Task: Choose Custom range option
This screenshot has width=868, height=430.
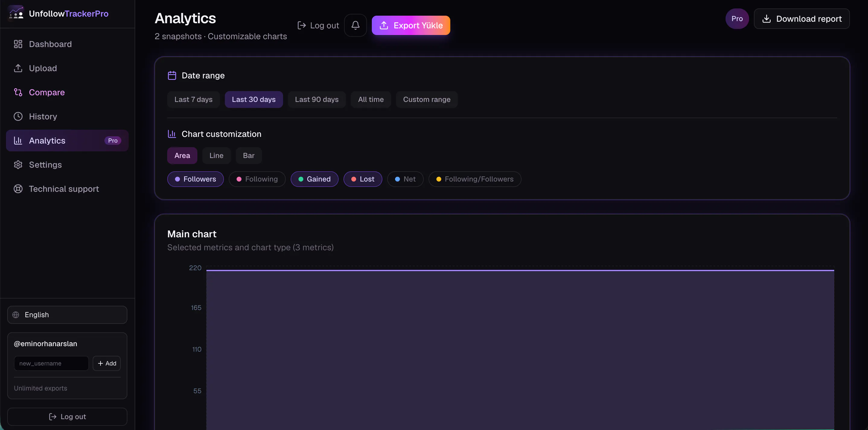Action: click(x=426, y=99)
